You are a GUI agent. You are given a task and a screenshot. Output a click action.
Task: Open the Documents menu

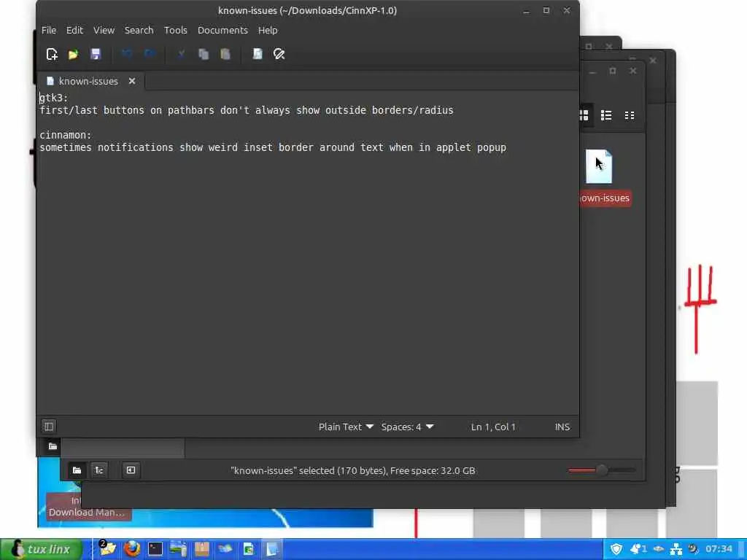pos(222,30)
